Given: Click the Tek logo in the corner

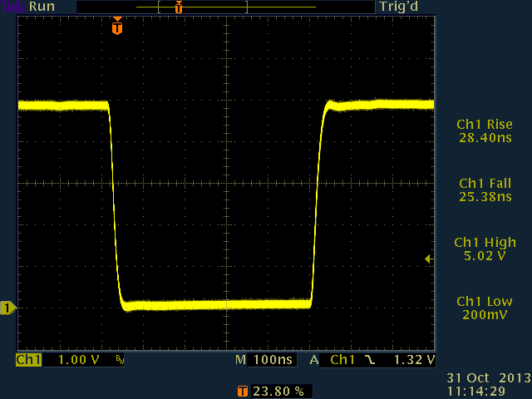Looking at the screenshot, I should click(x=13, y=7).
